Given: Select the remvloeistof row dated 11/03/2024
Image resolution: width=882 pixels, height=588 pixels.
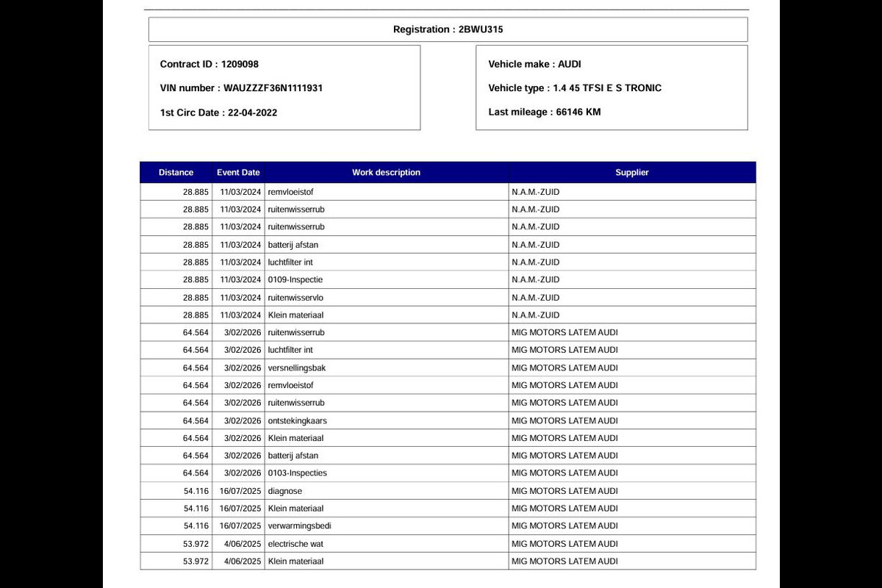Looking at the screenshot, I should tap(448, 192).
